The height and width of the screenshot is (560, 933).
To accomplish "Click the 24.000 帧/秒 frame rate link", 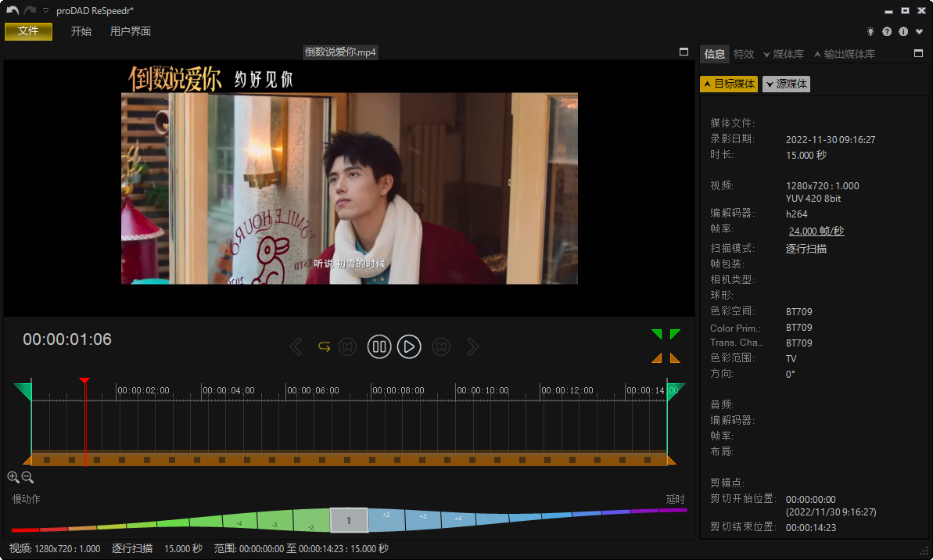I will tap(816, 231).
